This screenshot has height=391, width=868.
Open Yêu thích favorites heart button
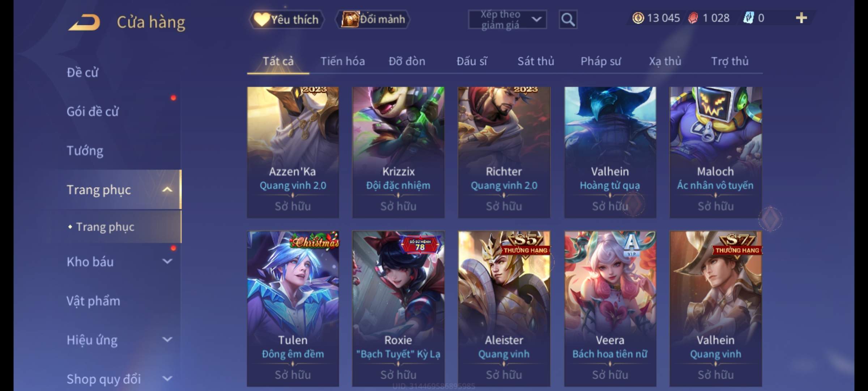(x=287, y=20)
